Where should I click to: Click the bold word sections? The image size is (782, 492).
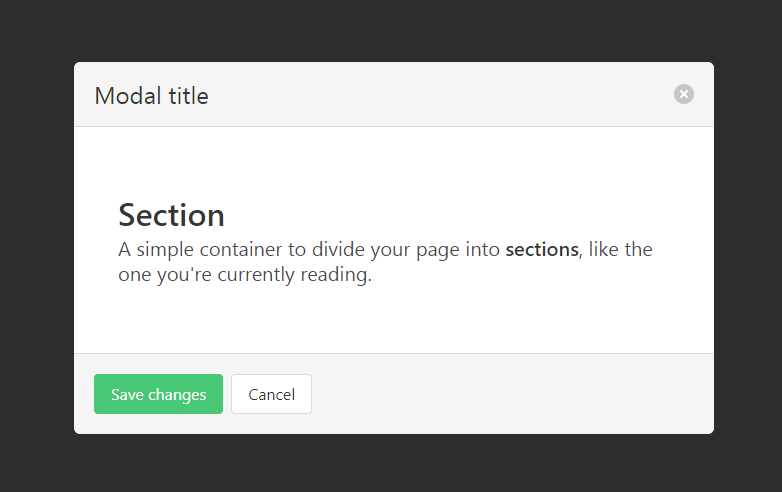[542, 249]
